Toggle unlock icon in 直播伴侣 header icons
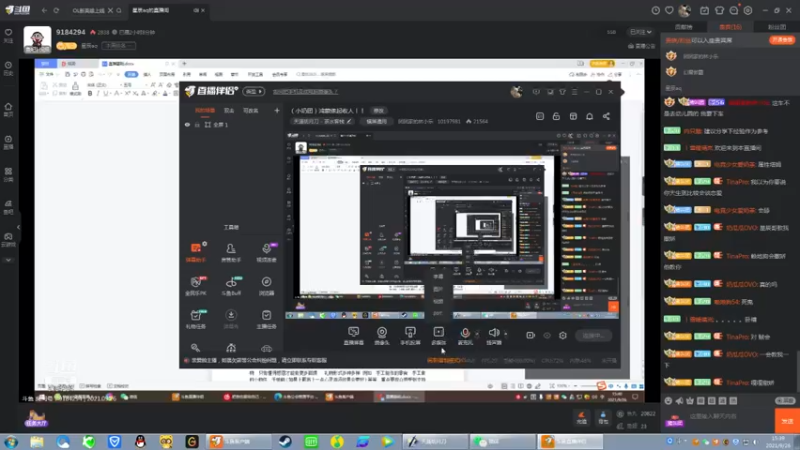 556,116
